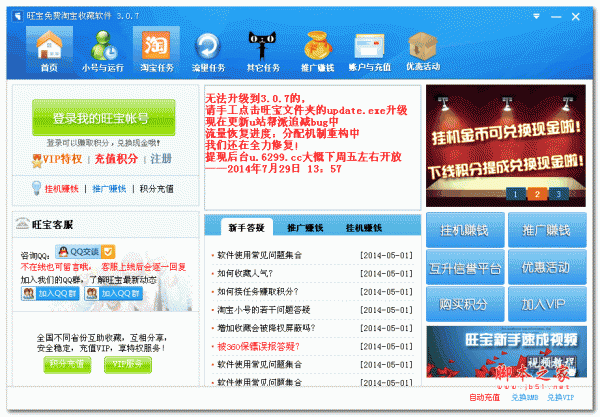The width and height of the screenshot is (600, 417).
Task: Select banner slide 1 indicator
Action: [515, 194]
